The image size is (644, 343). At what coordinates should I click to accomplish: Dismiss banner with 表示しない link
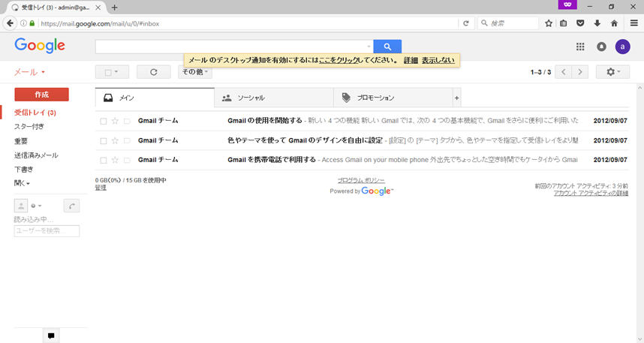click(x=438, y=60)
